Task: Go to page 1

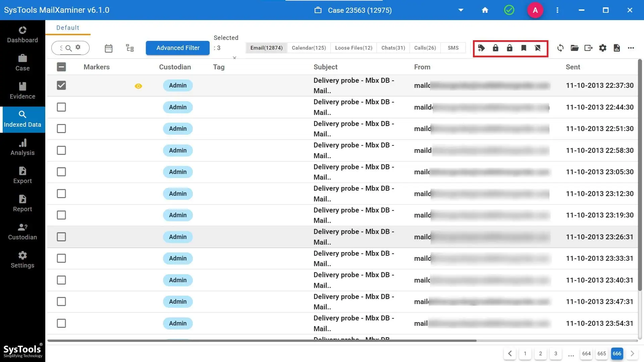Action: tap(525, 353)
